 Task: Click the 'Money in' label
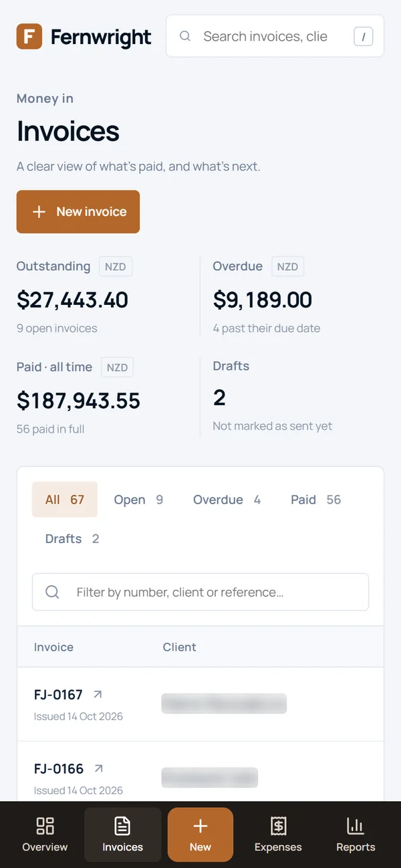(x=45, y=98)
